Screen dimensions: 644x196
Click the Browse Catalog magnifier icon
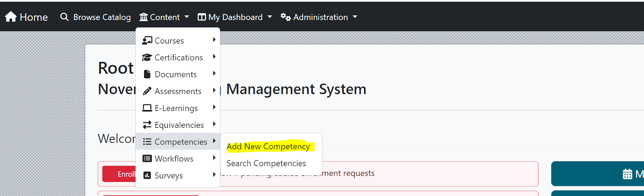coord(64,17)
